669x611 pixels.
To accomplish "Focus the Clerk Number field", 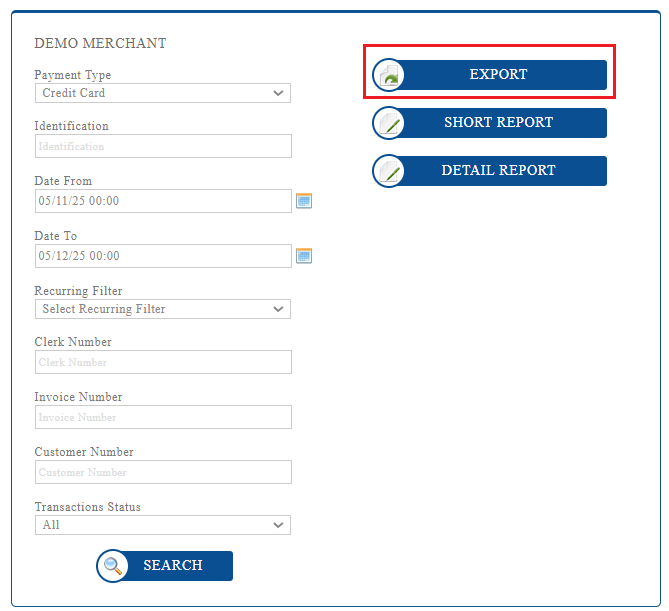I will 162,362.
